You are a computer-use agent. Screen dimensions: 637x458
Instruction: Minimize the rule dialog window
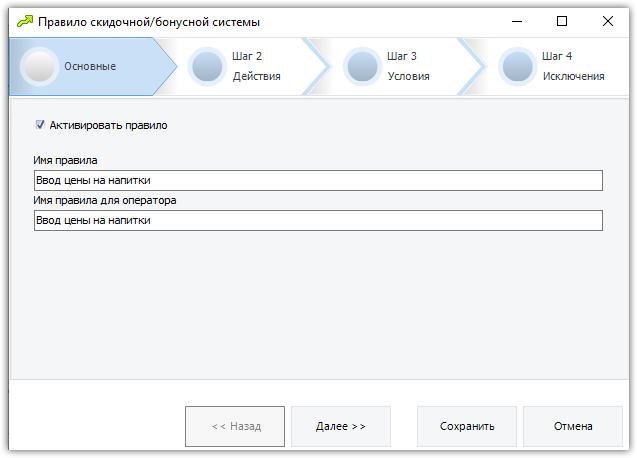click(x=517, y=22)
